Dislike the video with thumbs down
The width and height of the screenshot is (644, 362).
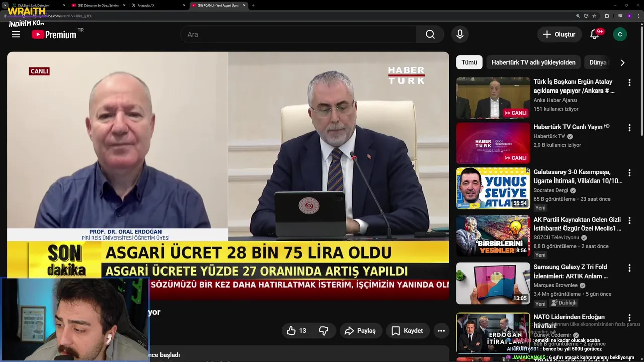pyautogui.click(x=324, y=331)
